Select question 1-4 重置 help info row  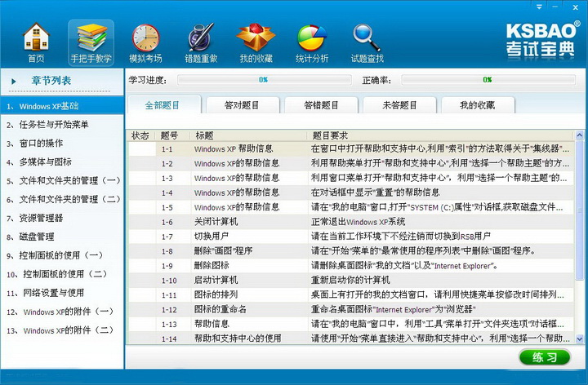[350, 192]
